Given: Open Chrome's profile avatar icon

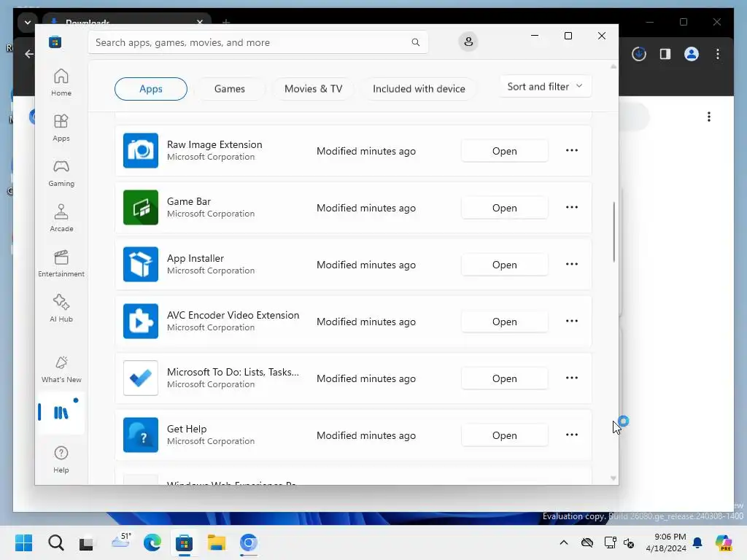Looking at the screenshot, I should pos(692,54).
